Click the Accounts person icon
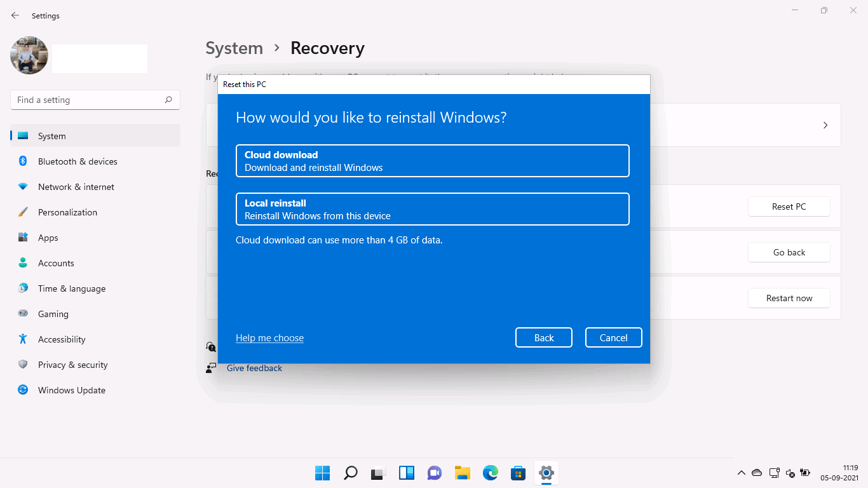This screenshot has width=868, height=488. pyautogui.click(x=23, y=263)
